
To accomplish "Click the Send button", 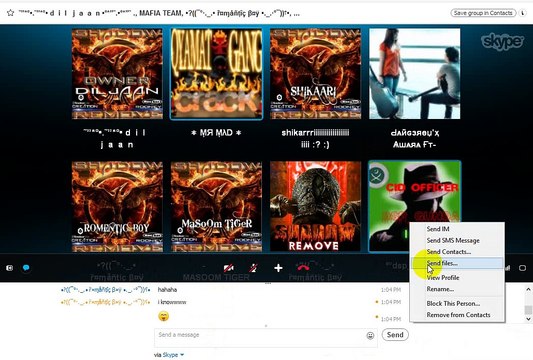I will coord(395,335).
